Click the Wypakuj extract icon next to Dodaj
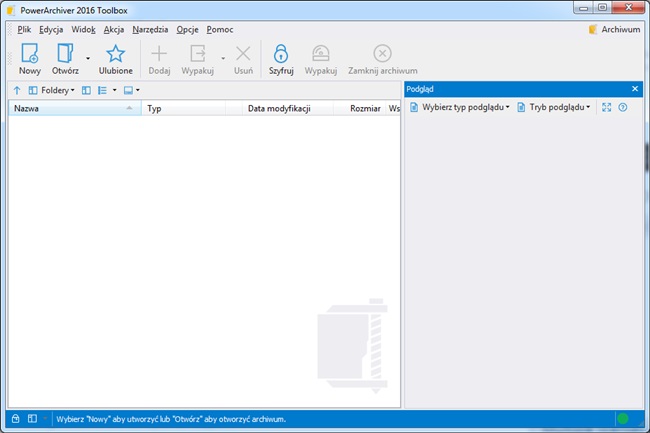Image resolution: width=650 pixels, height=433 pixels. tap(198, 59)
